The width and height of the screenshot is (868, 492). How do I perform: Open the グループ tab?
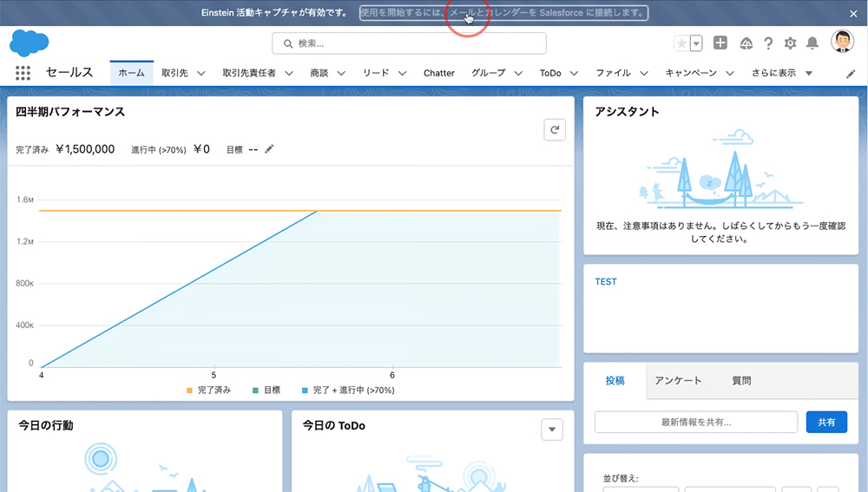[x=489, y=73]
